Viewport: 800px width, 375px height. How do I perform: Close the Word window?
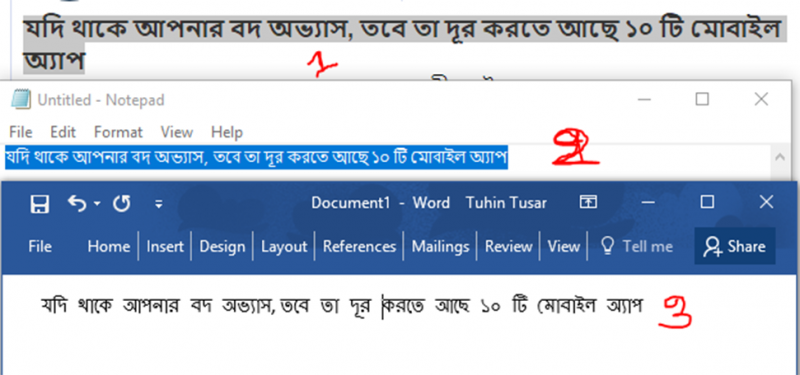(766, 202)
